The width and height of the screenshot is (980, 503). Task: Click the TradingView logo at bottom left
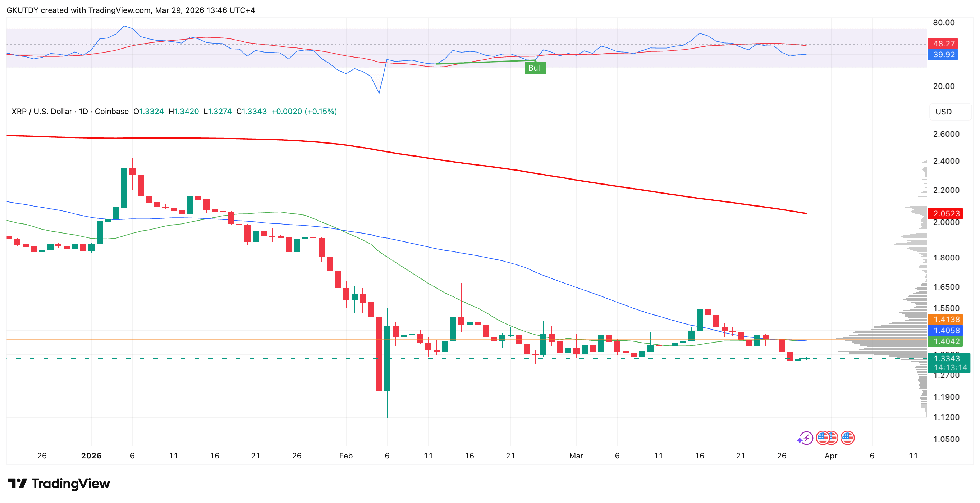tap(59, 484)
